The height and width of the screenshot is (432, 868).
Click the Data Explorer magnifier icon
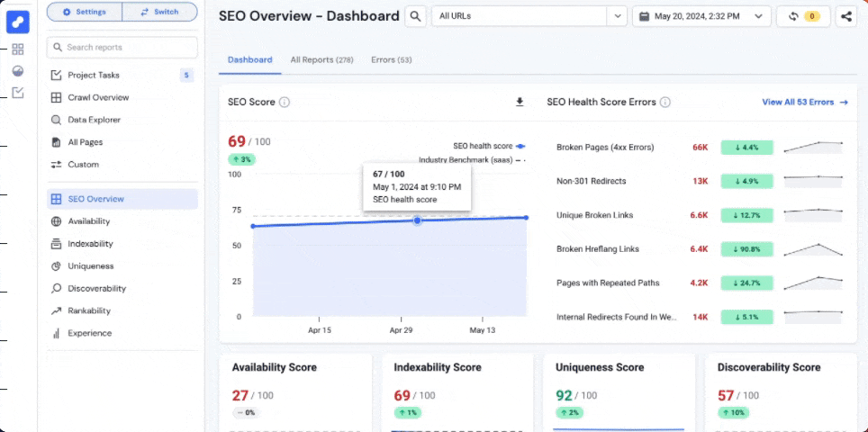pyautogui.click(x=56, y=120)
